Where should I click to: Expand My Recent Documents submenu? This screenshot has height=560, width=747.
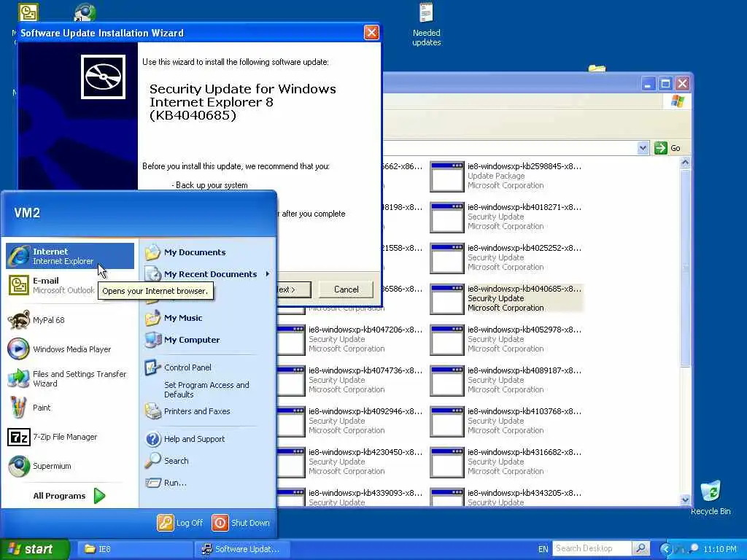point(207,274)
